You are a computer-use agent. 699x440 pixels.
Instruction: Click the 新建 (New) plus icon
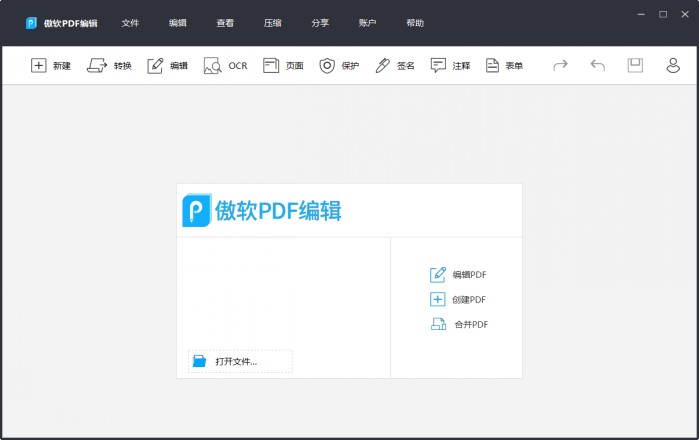(x=38, y=66)
